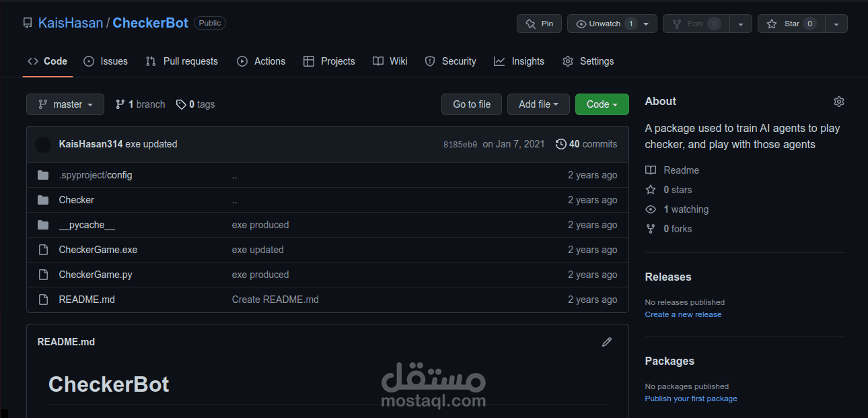Expand the Unwatch notifications dropdown arrow
The width and height of the screenshot is (868, 418).
point(646,24)
